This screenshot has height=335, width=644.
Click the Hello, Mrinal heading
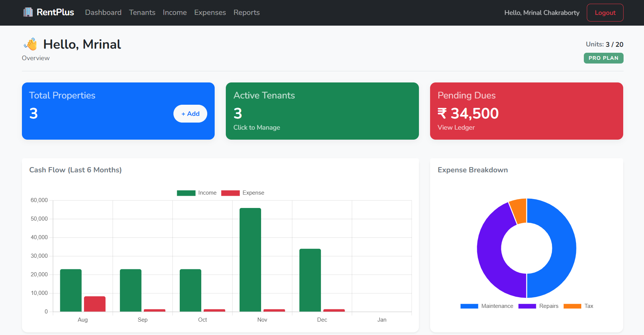coord(82,44)
